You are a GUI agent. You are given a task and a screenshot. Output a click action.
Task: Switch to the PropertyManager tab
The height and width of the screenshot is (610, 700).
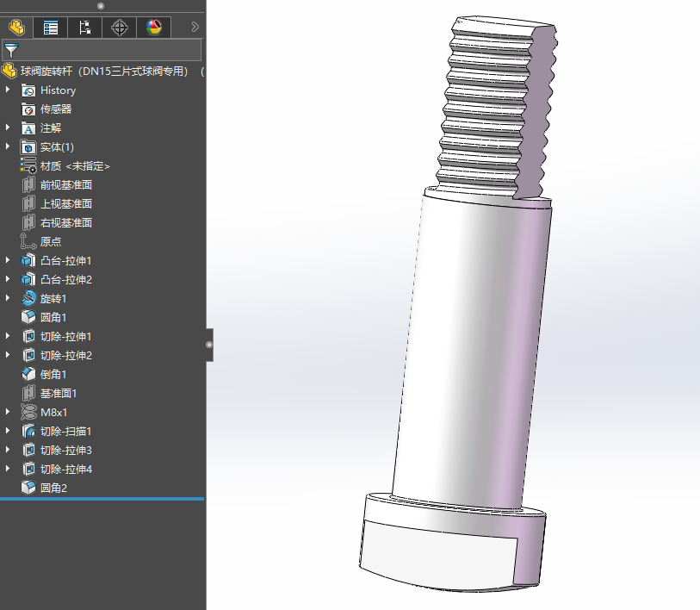point(51,28)
